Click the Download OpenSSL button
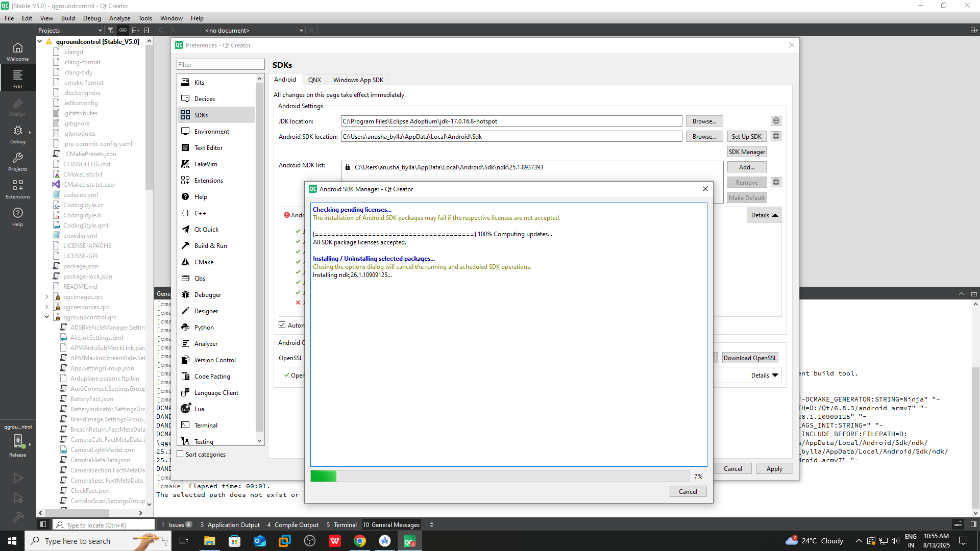The image size is (980, 551). click(x=750, y=358)
